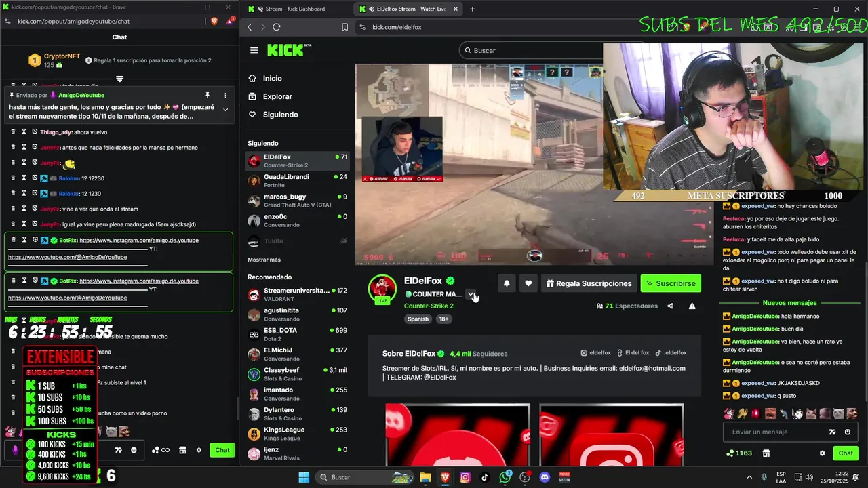Click the Nuevos mensajes indicator in chat
Image resolution: width=868 pixels, height=488 pixels.
789,303
